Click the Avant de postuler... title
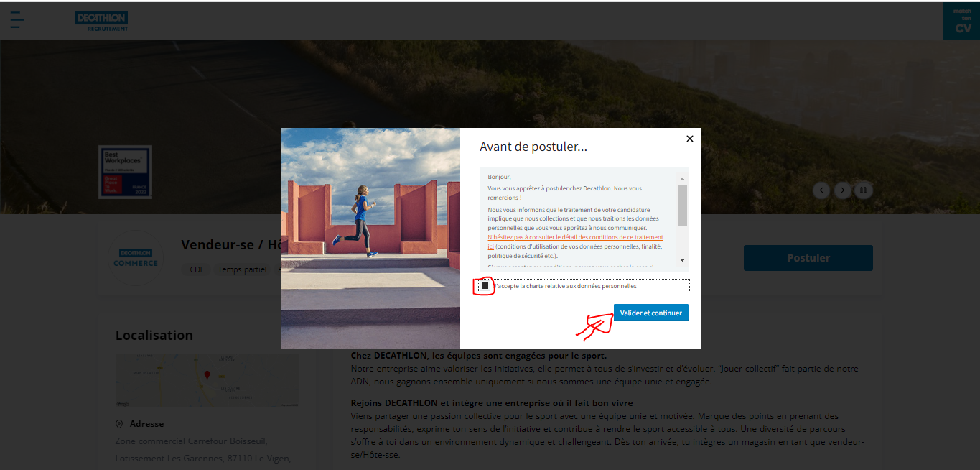 [533, 147]
